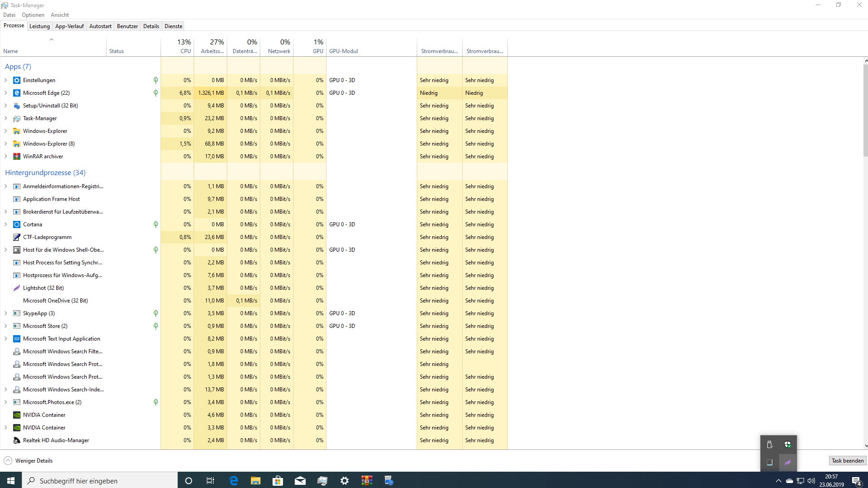Screen dimensions: 868x488
Task: Click the Lightshot feather icon in tray overflow
Action: click(788, 462)
